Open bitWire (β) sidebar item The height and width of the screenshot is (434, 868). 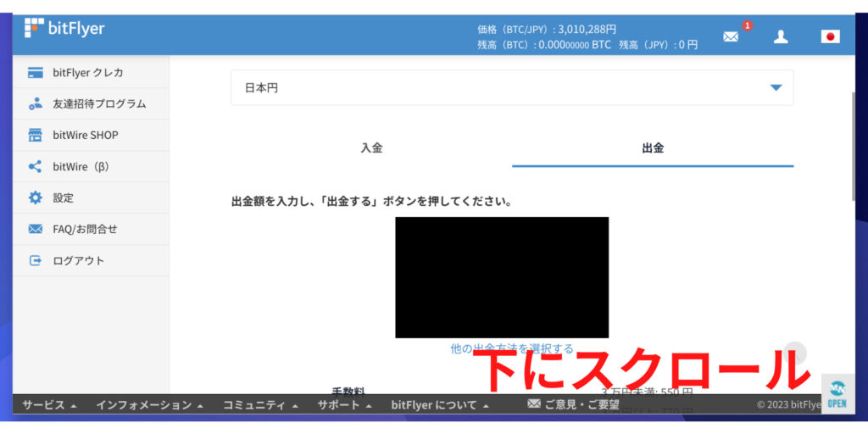point(91,166)
